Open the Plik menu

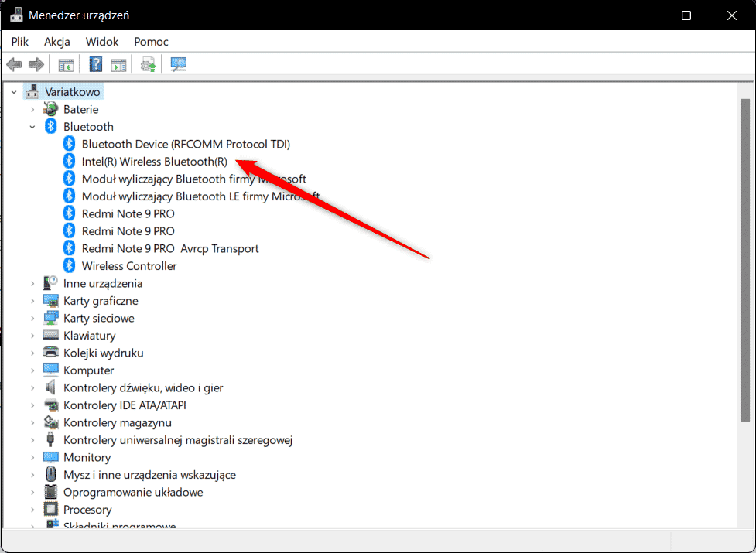[20, 42]
